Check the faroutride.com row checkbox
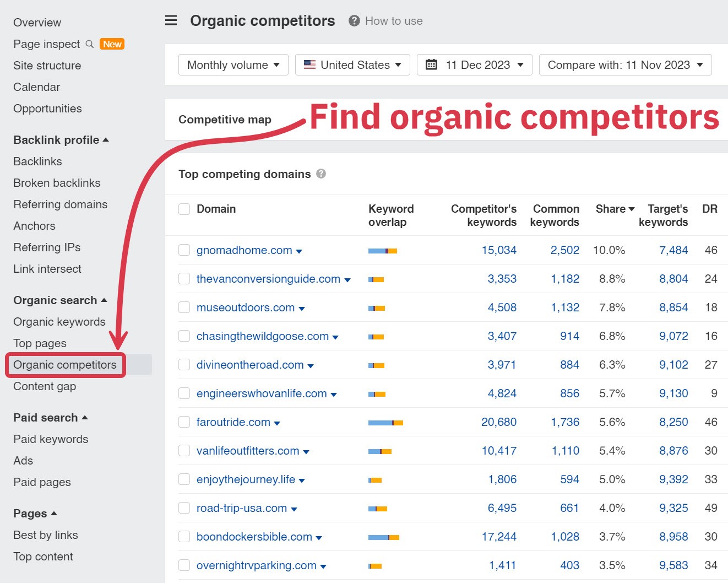This screenshot has height=583, width=728. 184,422
